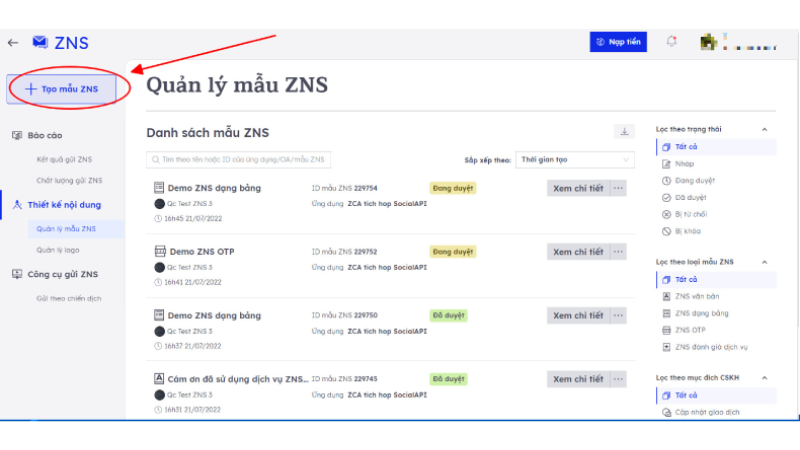800x450 pixels.
Task: Select Tất cả under CSKH purpose filter
Action: tap(716, 395)
